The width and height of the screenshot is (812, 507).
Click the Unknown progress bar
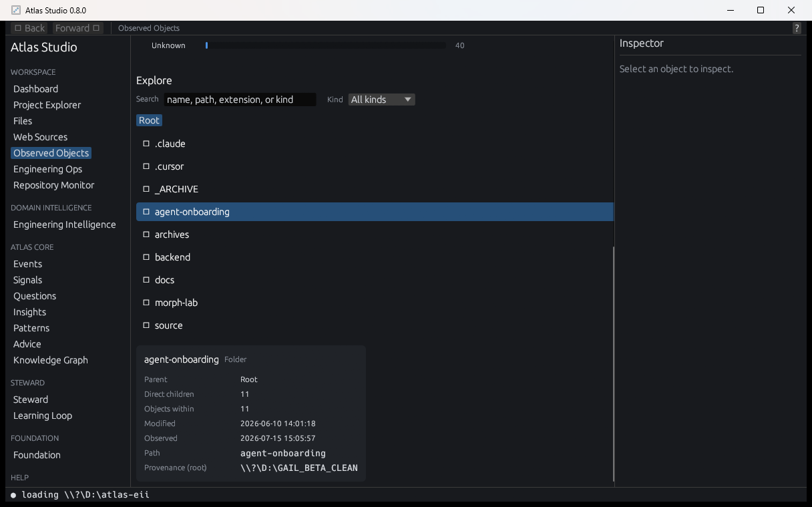(326, 45)
